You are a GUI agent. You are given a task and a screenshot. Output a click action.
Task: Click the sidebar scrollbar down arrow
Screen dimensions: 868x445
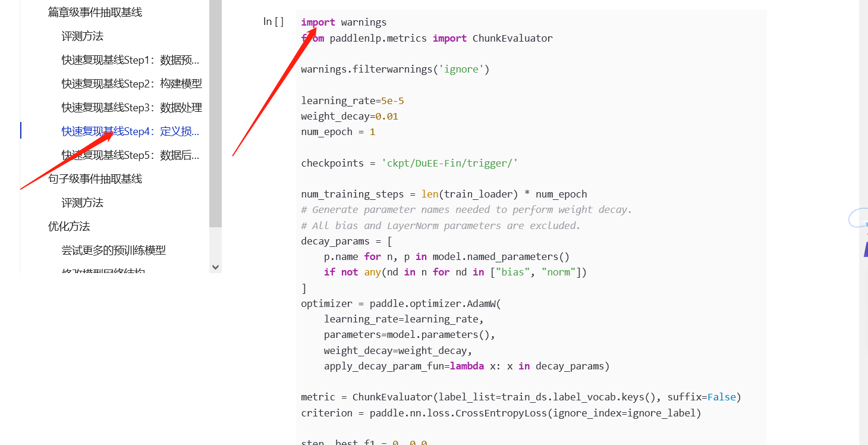[215, 267]
